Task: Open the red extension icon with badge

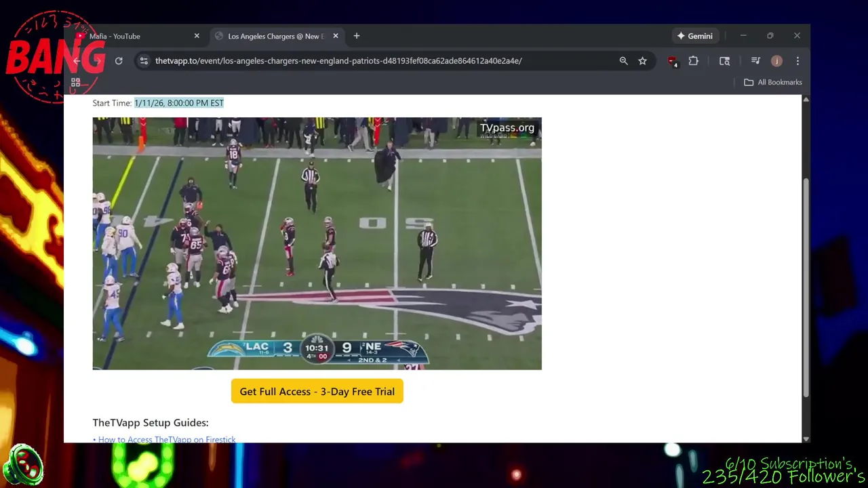Action: point(672,61)
